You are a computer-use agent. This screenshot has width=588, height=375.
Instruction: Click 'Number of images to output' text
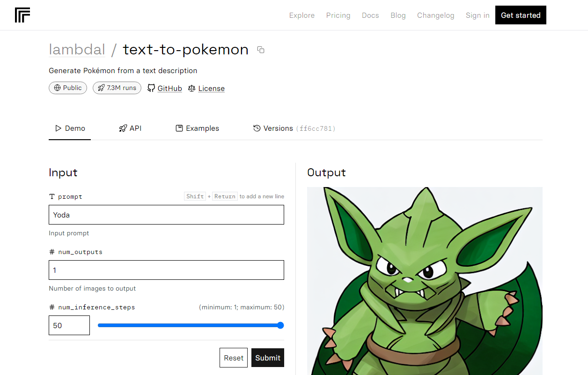coord(92,288)
